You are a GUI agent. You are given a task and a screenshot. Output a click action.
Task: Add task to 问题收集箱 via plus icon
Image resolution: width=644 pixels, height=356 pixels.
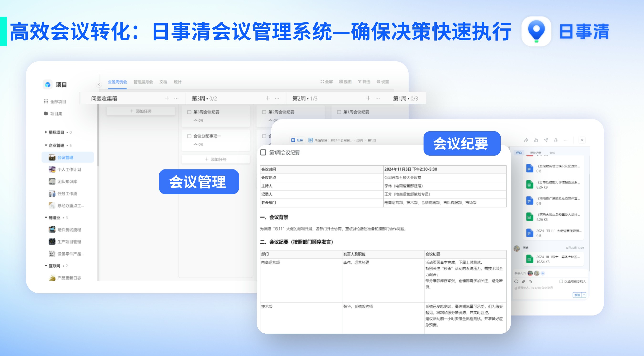click(167, 98)
